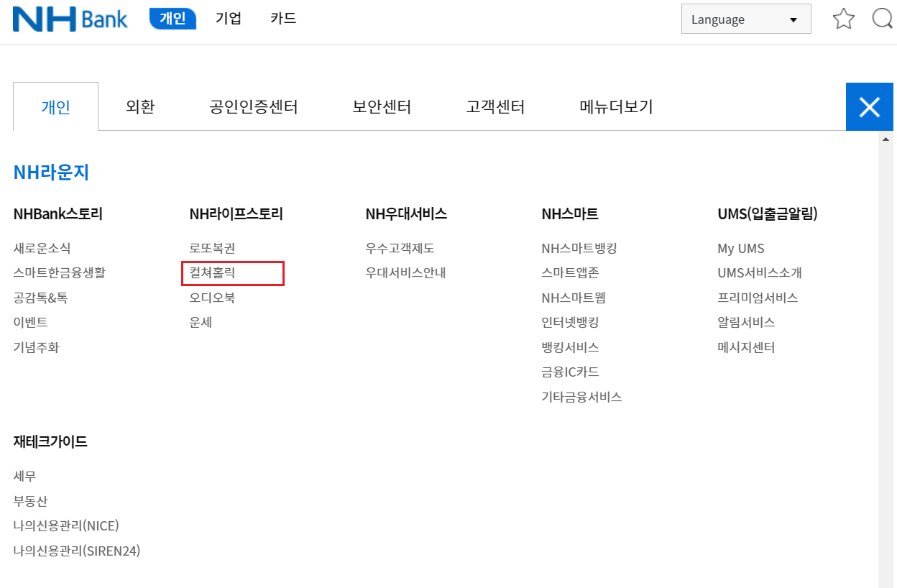Open 우수고객제도 link
Image resolution: width=897 pixels, height=588 pixels.
pos(400,248)
